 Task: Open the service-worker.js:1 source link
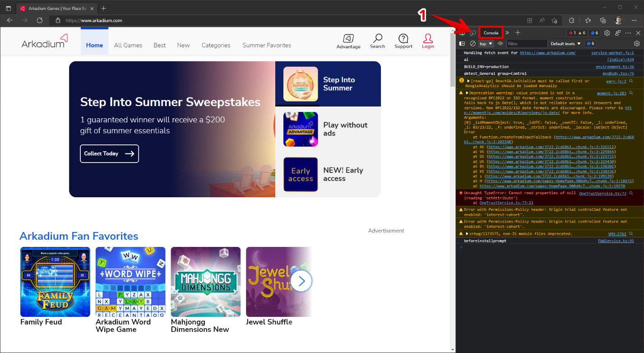(x=613, y=53)
